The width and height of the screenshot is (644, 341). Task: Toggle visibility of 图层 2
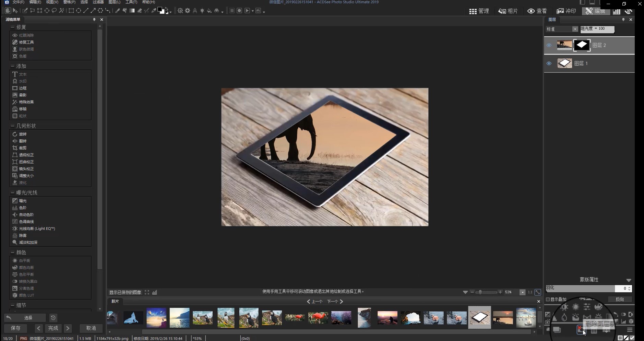pyautogui.click(x=549, y=45)
